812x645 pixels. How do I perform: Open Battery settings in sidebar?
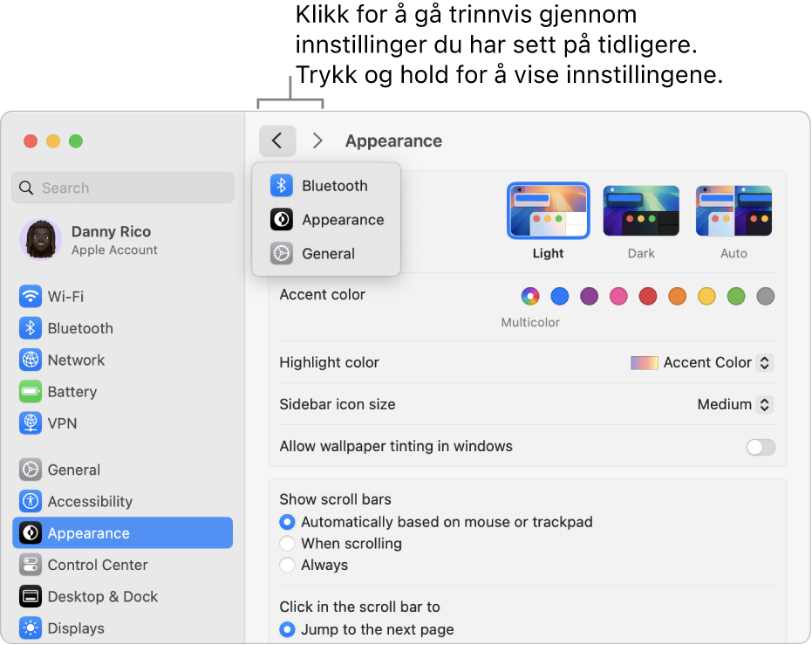click(123, 391)
